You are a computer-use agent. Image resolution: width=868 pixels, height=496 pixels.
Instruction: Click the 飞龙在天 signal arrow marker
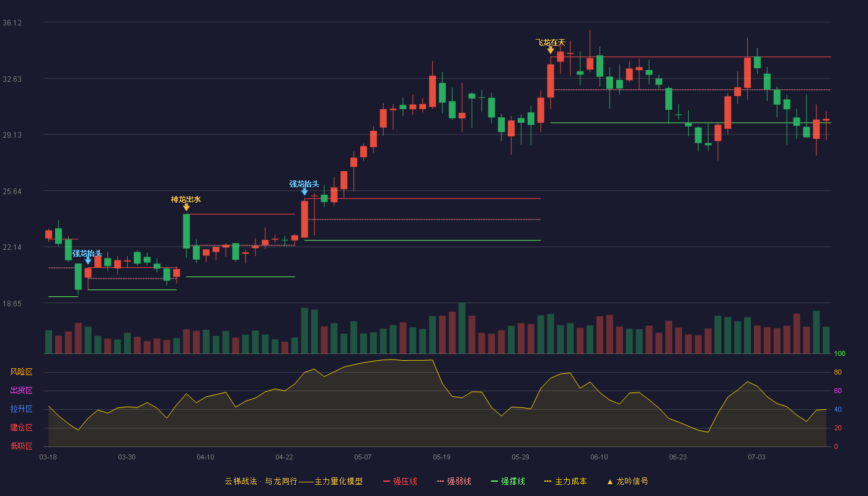pos(551,50)
